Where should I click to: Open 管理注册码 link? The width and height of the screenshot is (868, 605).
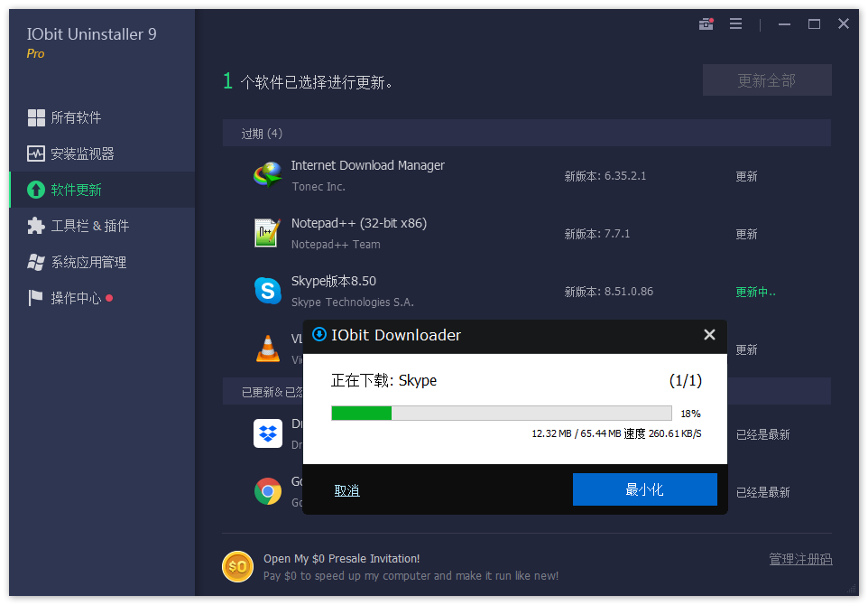point(800,559)
